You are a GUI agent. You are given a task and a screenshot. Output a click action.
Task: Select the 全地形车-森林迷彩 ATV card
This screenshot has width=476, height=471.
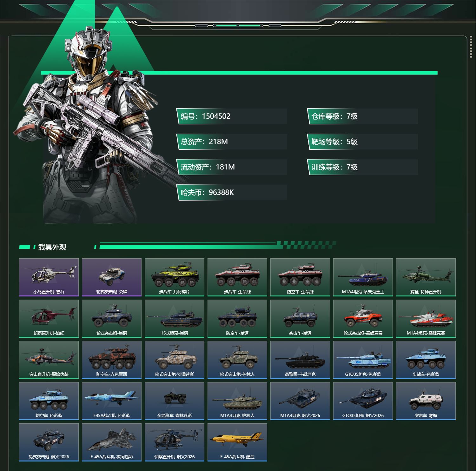coord(175,401)
